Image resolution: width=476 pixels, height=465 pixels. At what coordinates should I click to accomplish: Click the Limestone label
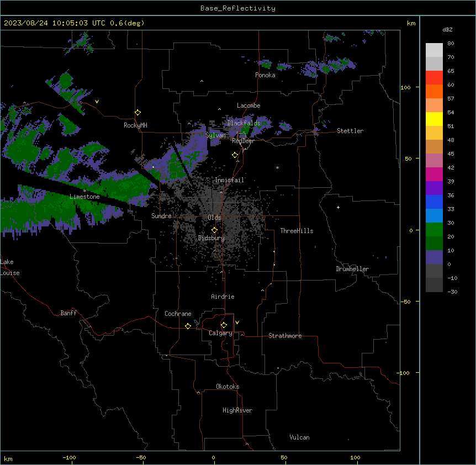point(84,197)
